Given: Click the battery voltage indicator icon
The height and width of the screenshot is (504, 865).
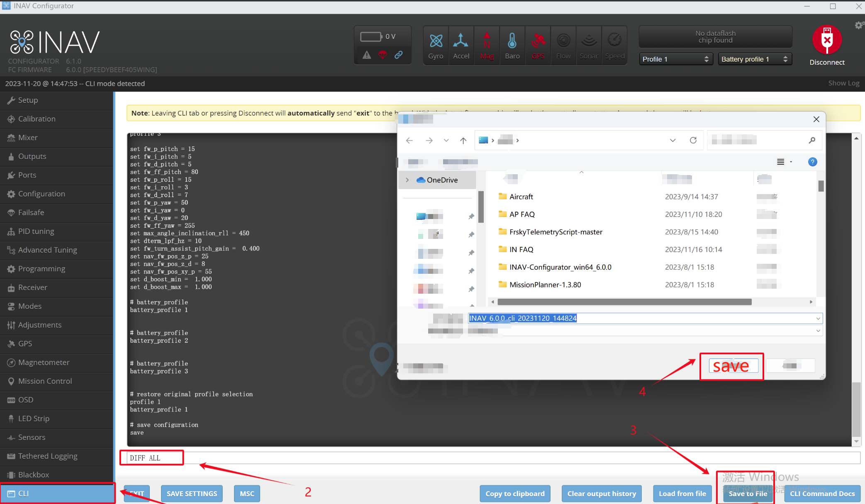Looking at the screenshot, I should 371,37.
